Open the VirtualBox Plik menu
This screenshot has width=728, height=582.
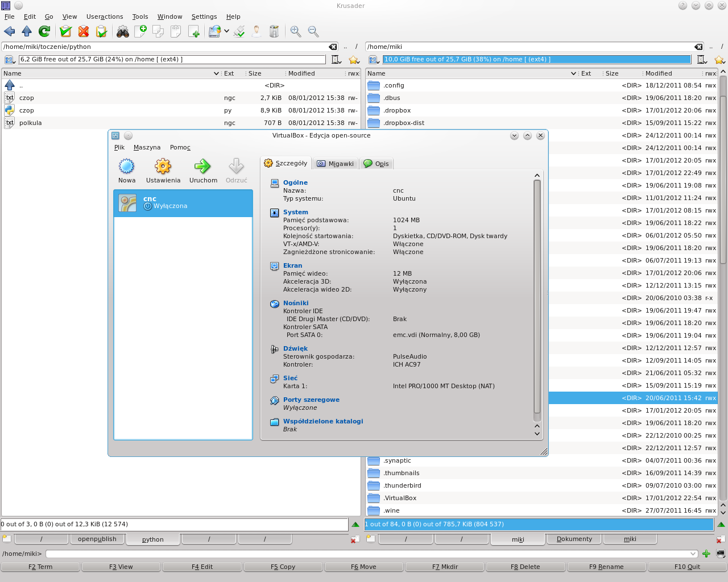click(x=119, y=147)
